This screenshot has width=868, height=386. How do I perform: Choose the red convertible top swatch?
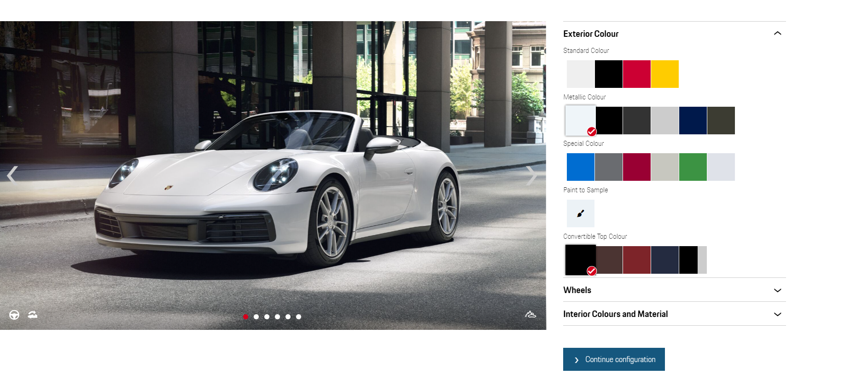click(x=637, y=260)
